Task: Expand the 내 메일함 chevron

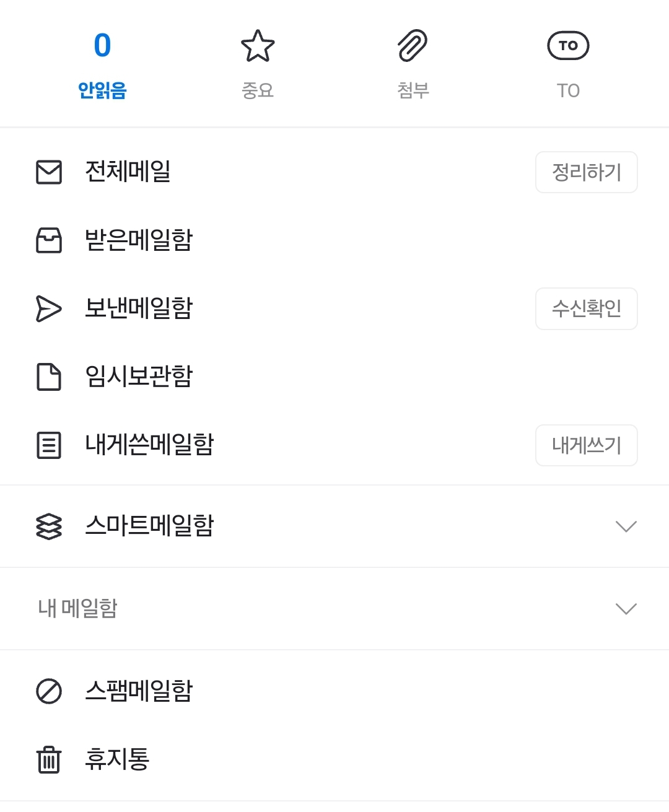Action: (626, 609)
